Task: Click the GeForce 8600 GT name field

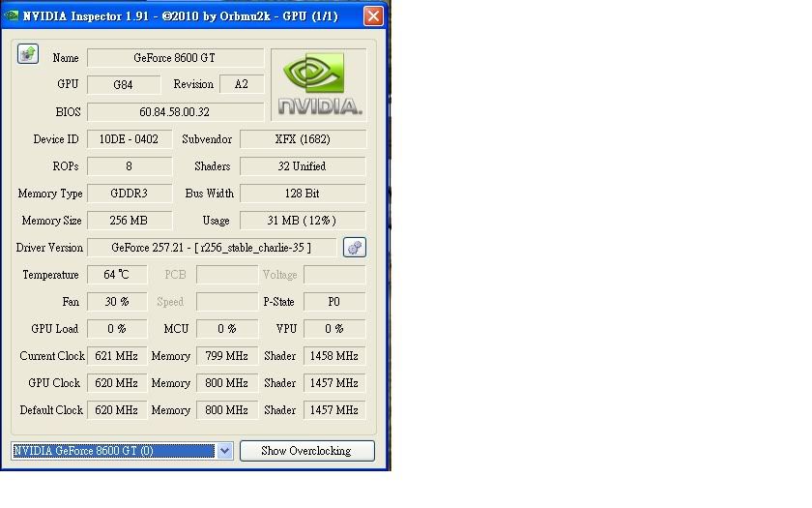Action: 175,58
